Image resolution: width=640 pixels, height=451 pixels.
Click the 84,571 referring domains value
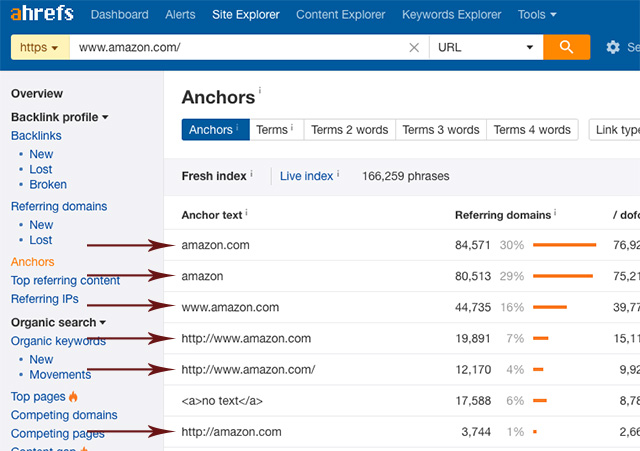473,245
